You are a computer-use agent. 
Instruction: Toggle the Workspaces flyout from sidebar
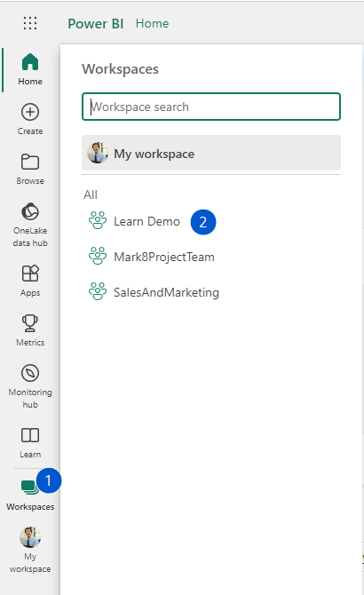tap(30, 495)
